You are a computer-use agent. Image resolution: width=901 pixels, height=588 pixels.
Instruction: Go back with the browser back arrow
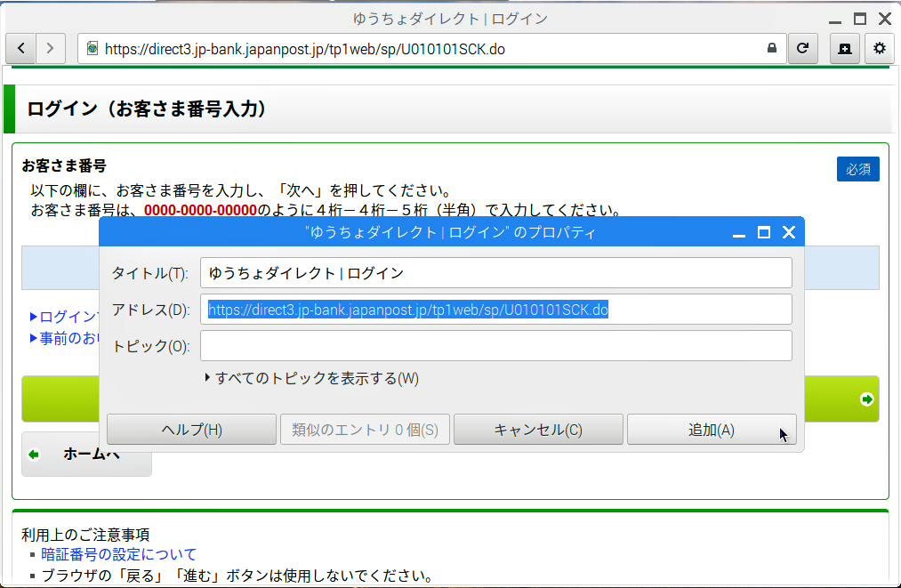pyautogui.click(x=21, y=48)
